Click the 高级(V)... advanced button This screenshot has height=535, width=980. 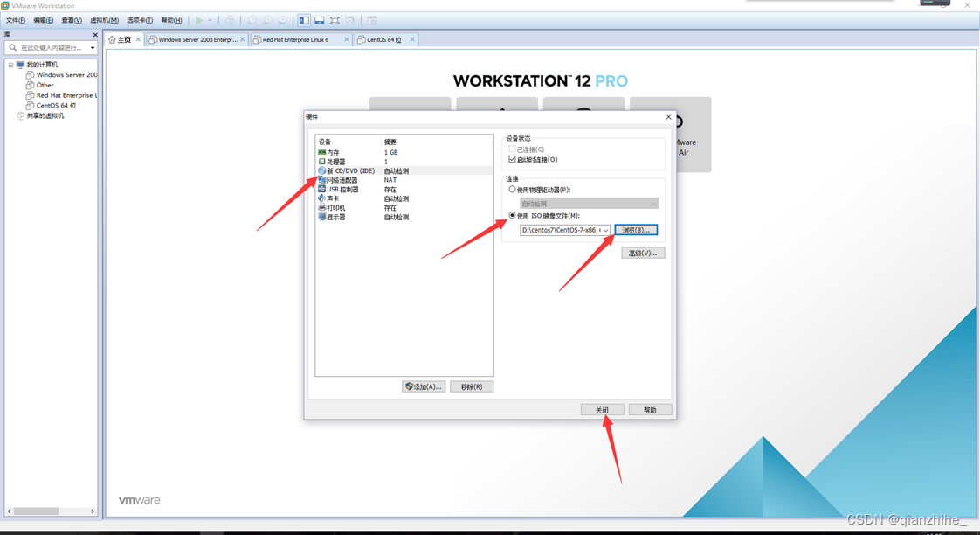(x=643, y=253)
